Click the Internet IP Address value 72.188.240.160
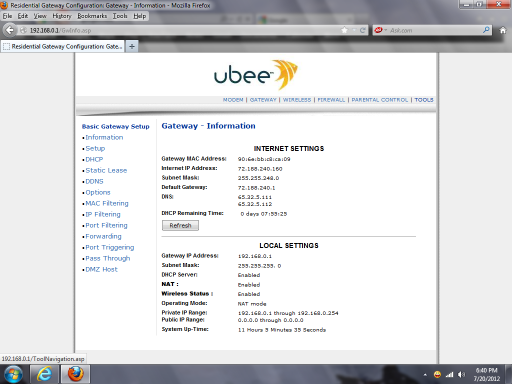The image size is (512, 384). point(260,169)
